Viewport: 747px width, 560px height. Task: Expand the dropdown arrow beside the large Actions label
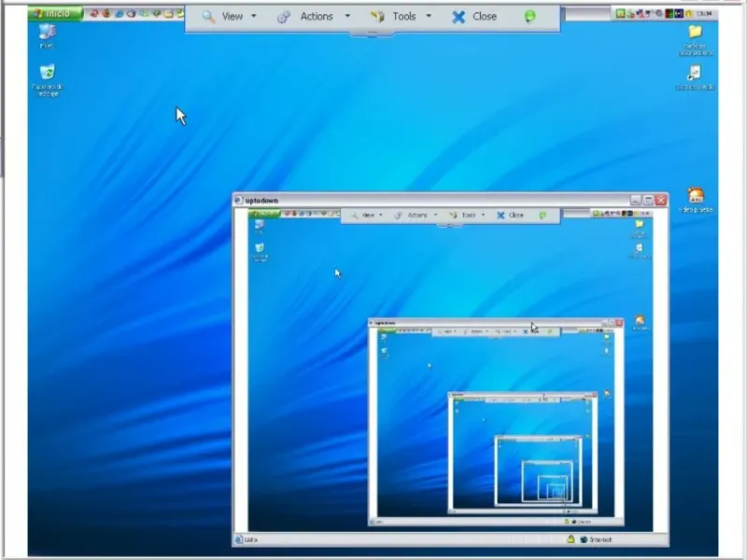[347, 16]
